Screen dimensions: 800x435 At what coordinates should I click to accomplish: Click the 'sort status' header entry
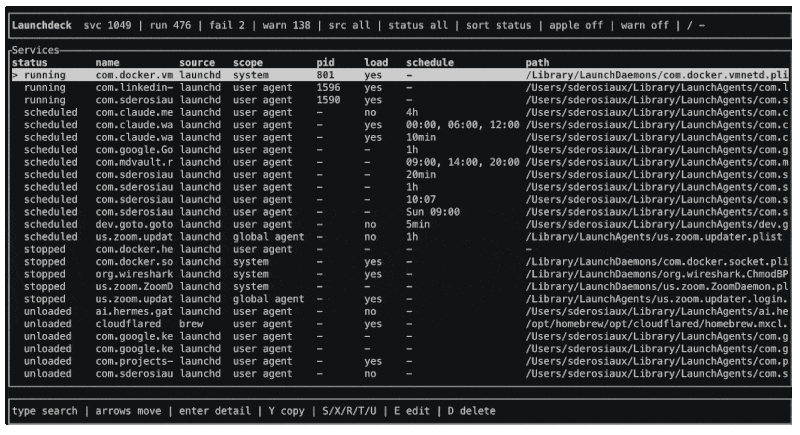coord(498,25)
